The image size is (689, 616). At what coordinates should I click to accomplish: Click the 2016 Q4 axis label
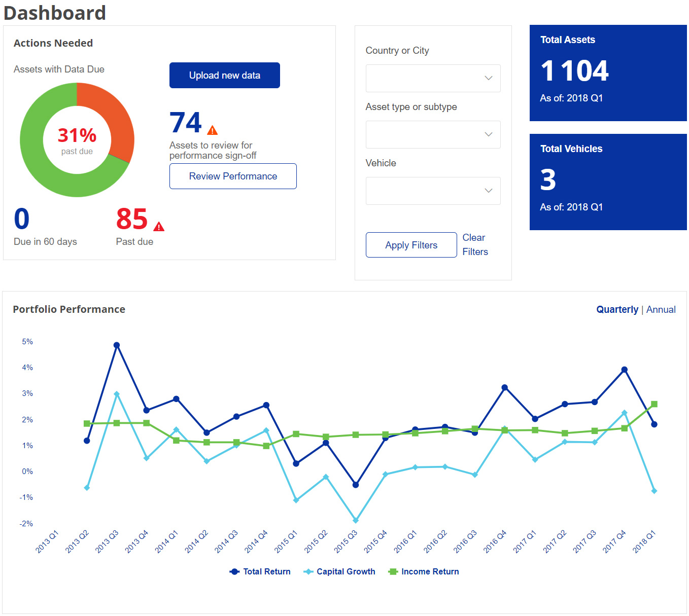pyautogui.click(x=495, y=541)
